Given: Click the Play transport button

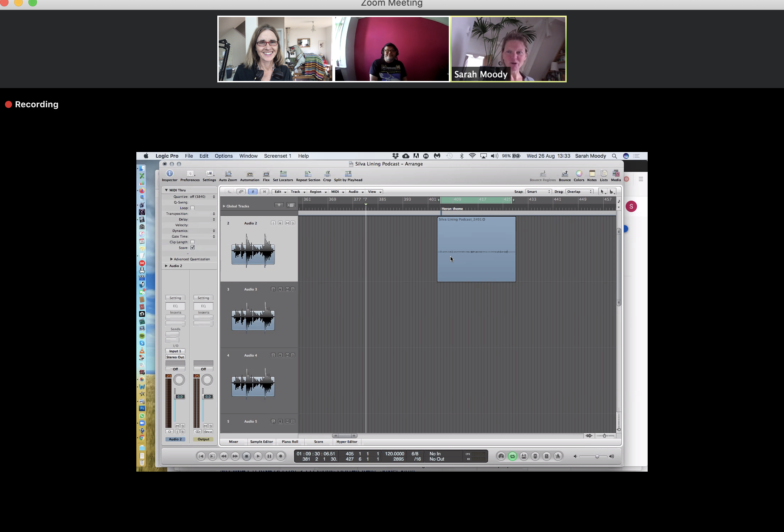Looking at the screenshot, I should (258, 456).
